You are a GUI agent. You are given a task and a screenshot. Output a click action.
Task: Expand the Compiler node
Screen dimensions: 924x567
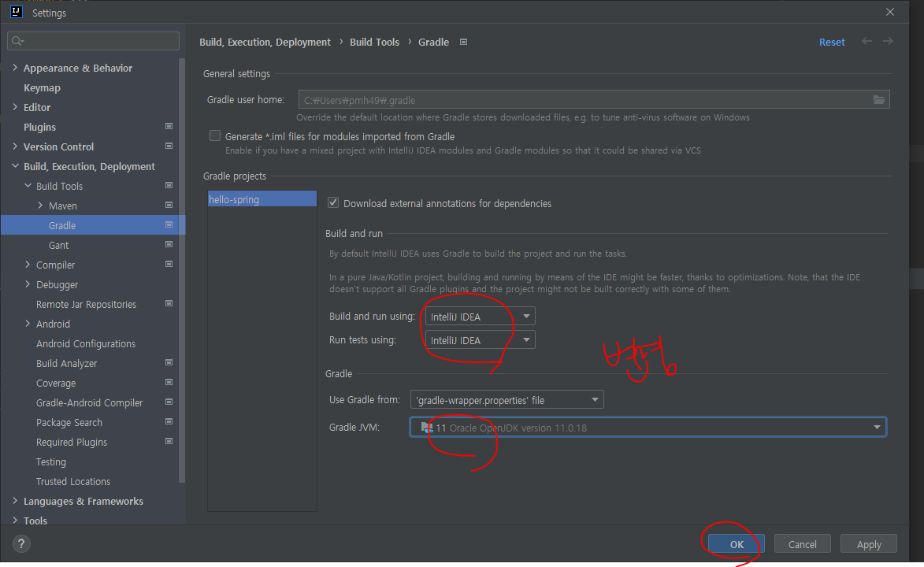(28, 265)
